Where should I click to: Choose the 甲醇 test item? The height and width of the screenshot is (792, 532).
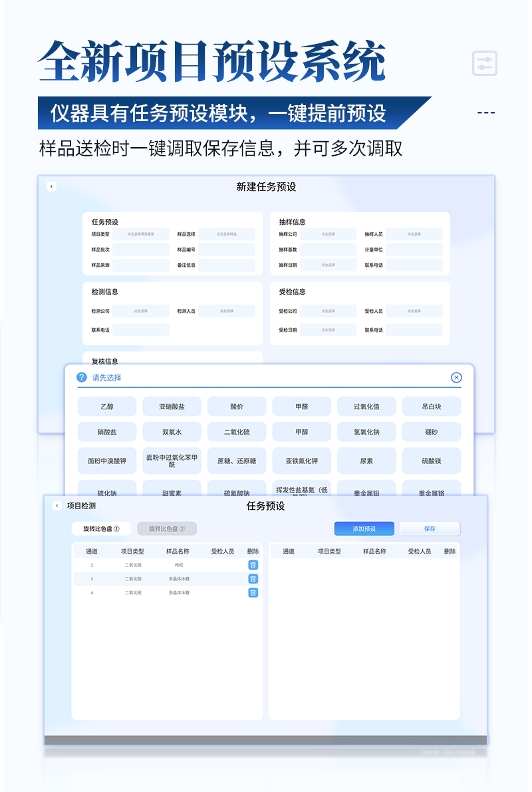(302, 433)
